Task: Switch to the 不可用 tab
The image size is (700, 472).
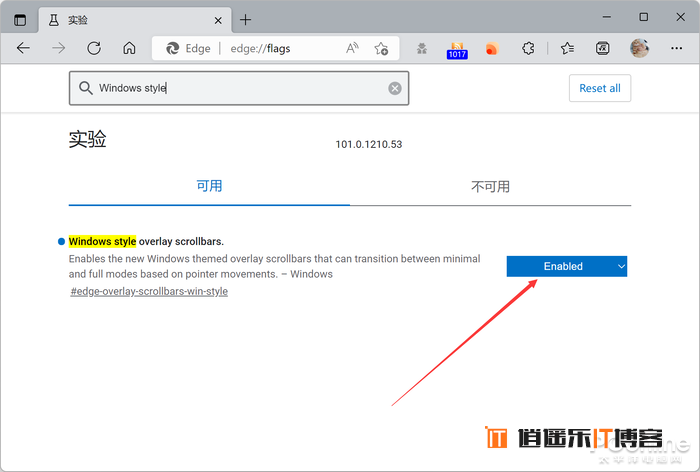Action: pyautogui.click(x=490, y=186)
